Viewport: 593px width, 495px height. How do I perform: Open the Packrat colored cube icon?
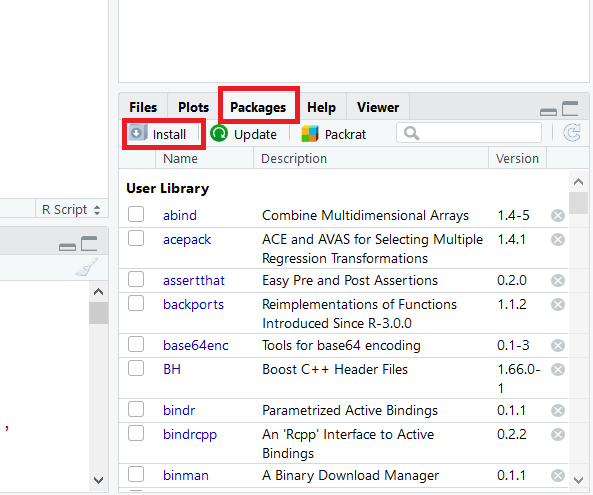click(310, 134)
